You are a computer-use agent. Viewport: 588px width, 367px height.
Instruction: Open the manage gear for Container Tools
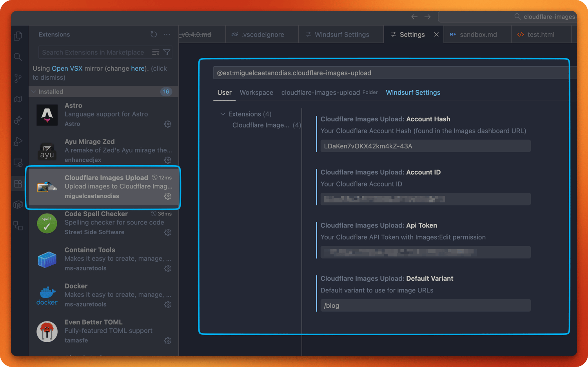(x=168, y=268)
